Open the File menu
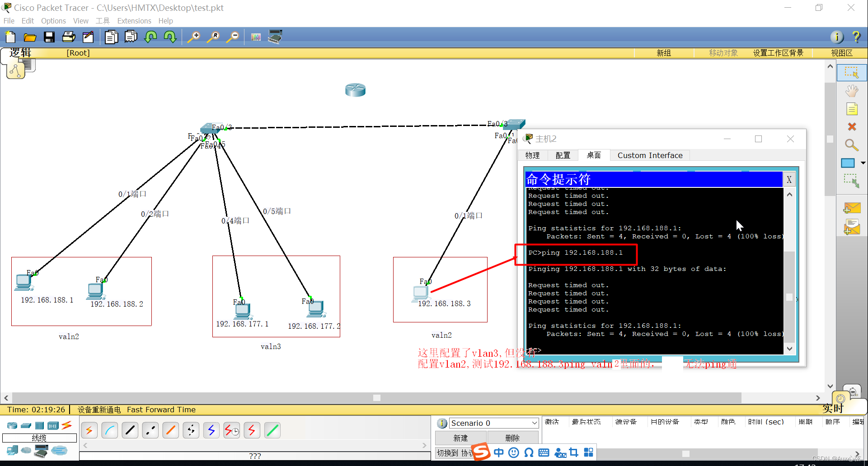This screenshot has height=466, width=868. tap(9, 21)
